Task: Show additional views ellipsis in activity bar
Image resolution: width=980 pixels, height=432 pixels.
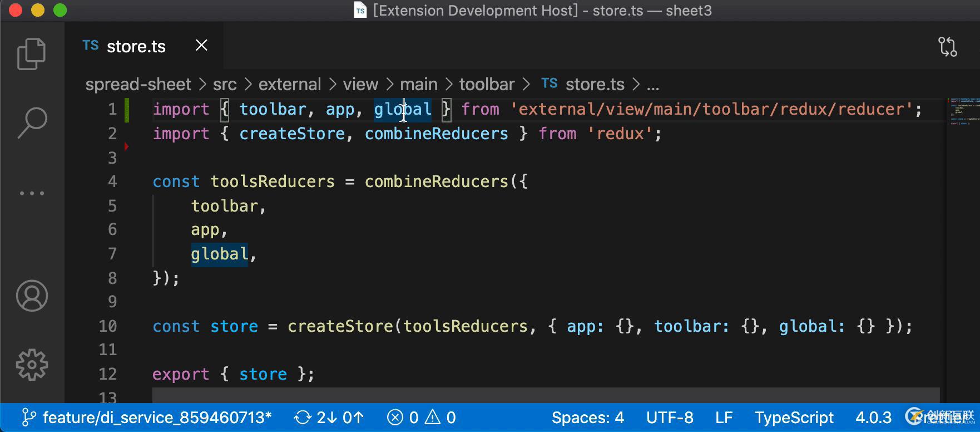Action: (x=32, y=193)
